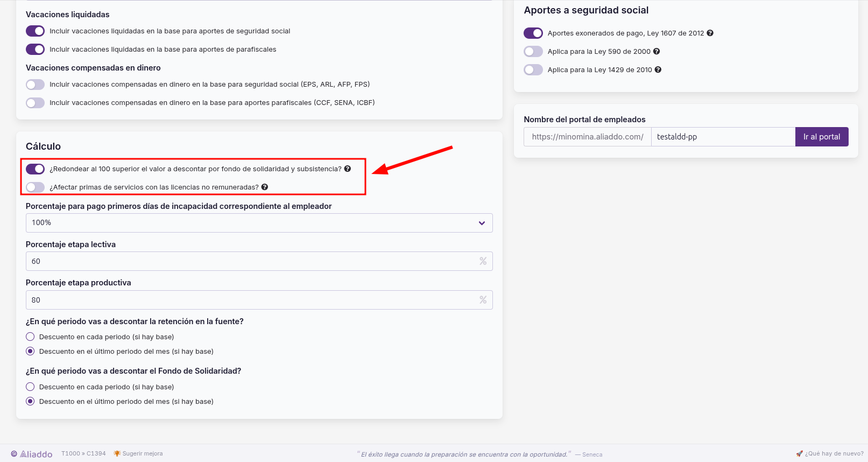Click the rocket icon for what's new
The height and width of the screenshot is (462, 868).
[799, 453]
